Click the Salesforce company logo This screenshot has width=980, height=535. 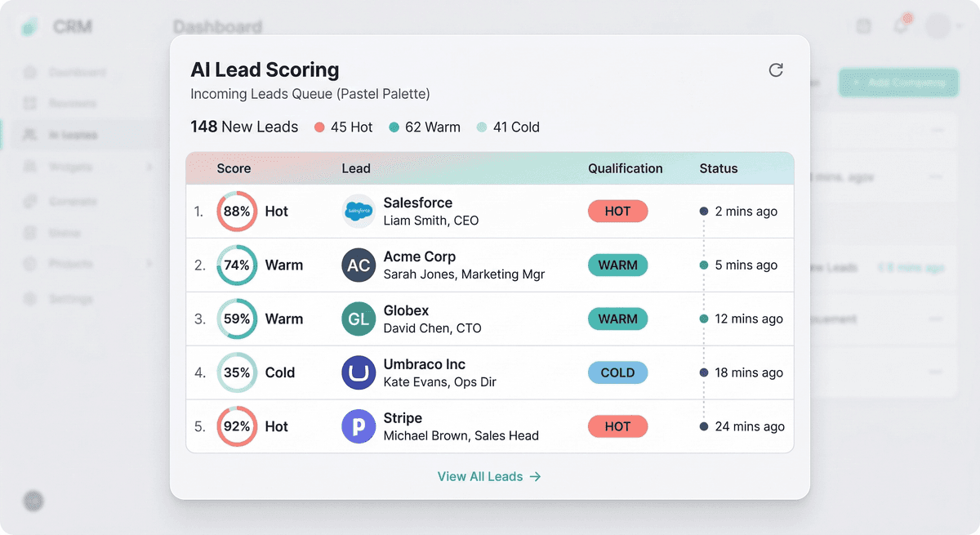click(358, 211)
